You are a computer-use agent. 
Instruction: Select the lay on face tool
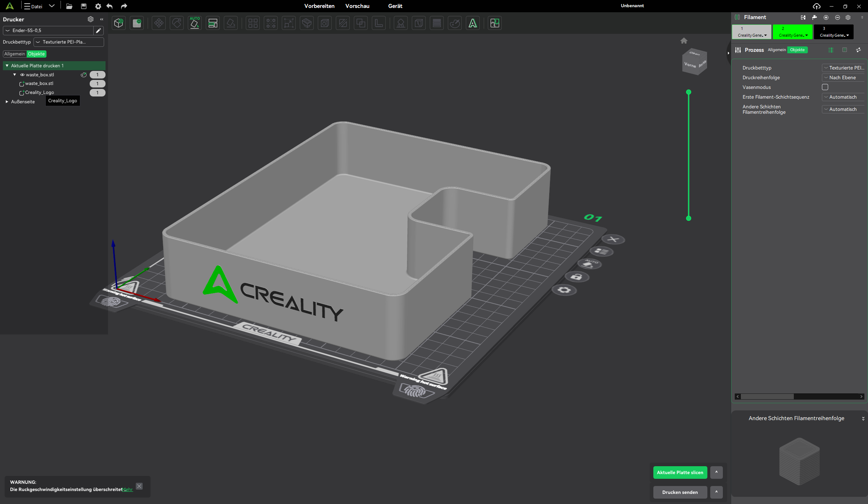tap(231, 23)
